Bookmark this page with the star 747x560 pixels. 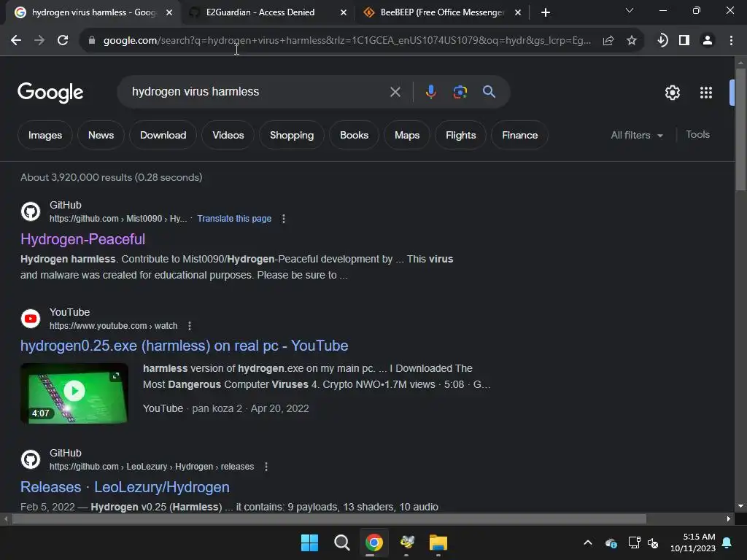[632, 41]
